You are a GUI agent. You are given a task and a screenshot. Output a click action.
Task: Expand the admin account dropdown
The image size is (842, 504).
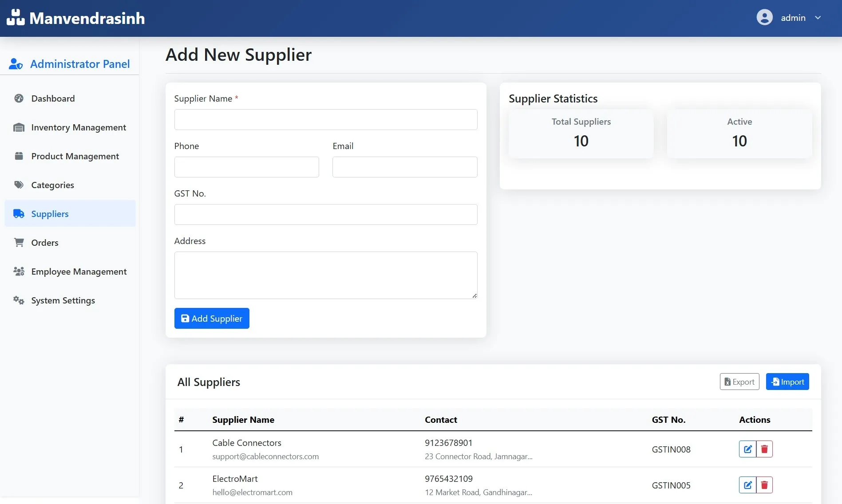coord(818,18)
